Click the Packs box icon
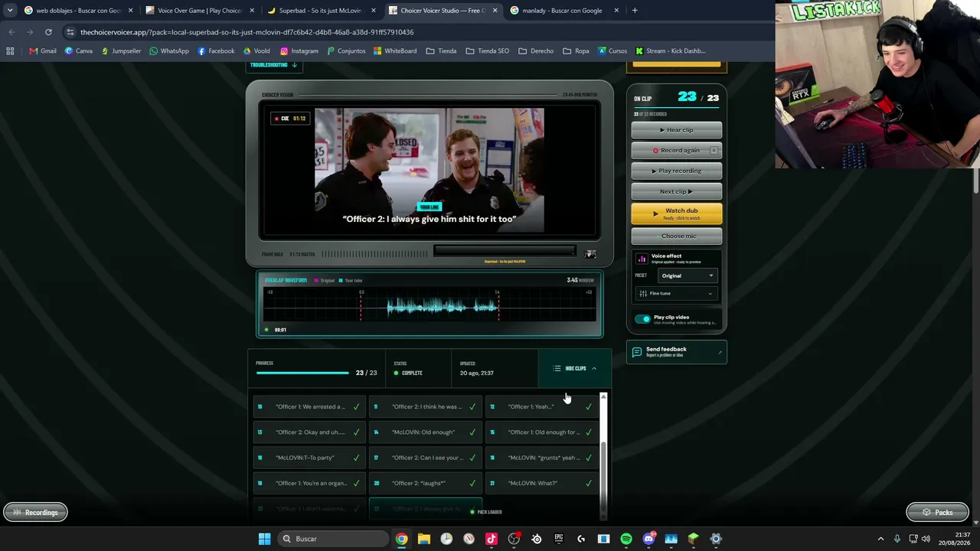The image size is (980, 551). pyautogui.click(x=926, y=513)
